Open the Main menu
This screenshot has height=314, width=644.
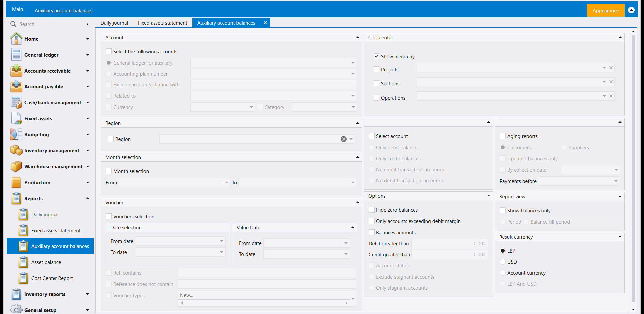[x=18, y=9]
